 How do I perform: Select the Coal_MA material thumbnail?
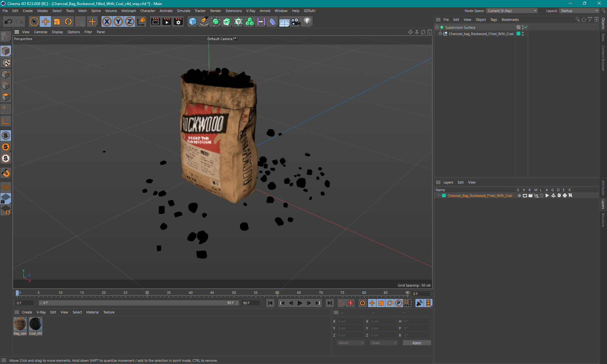(35, 324)
